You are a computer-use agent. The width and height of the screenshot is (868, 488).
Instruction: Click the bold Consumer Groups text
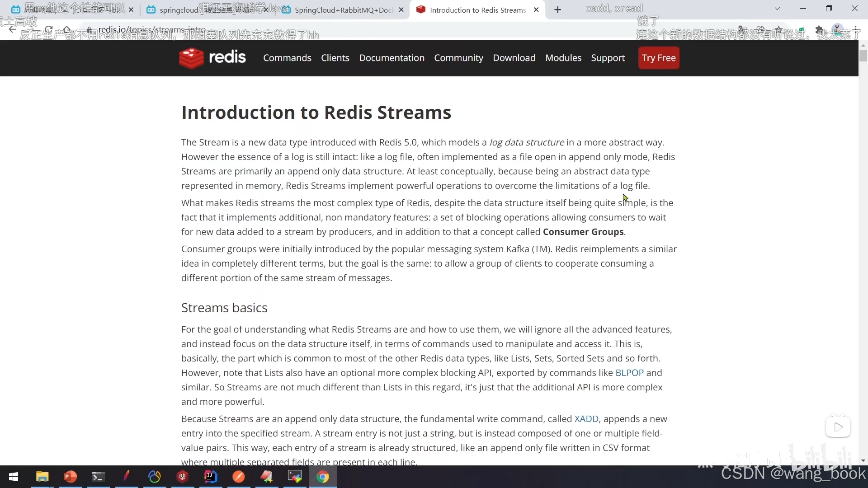coord(583,232)
